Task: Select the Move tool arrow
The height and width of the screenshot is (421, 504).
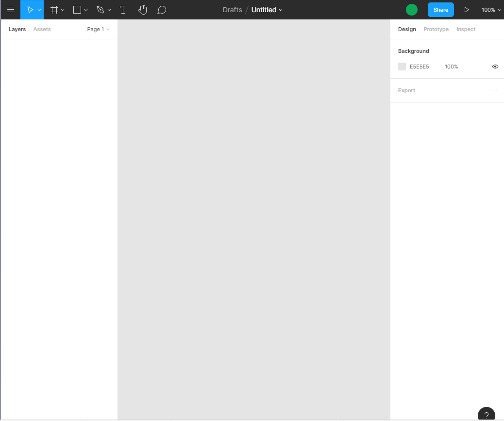Action: click(30, 10)
